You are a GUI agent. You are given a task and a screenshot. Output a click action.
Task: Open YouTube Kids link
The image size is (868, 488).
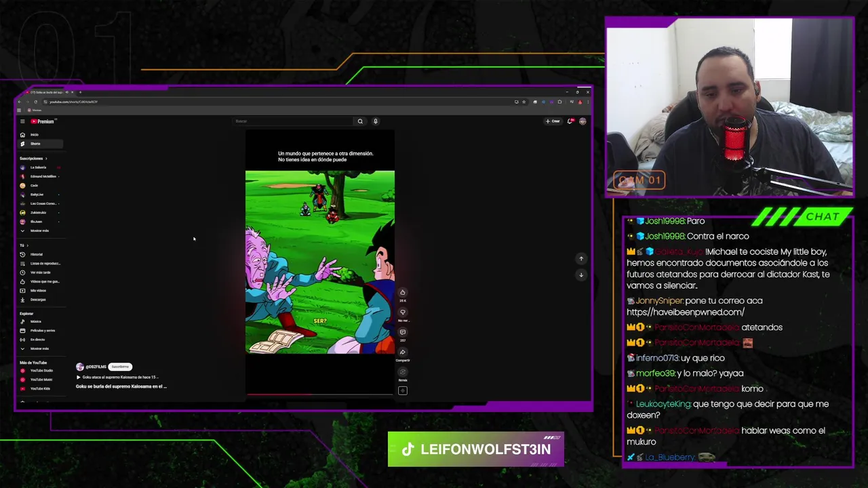coord(41,388)
